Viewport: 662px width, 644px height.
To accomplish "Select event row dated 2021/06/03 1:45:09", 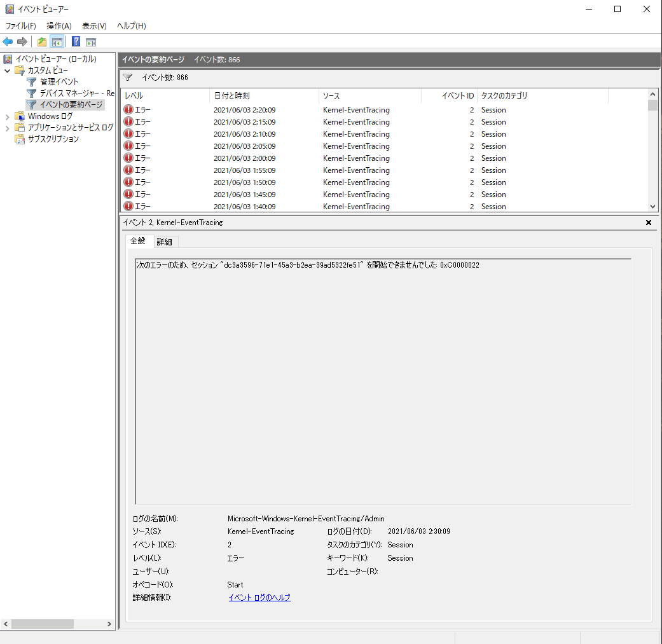I will tap(384, 194).
